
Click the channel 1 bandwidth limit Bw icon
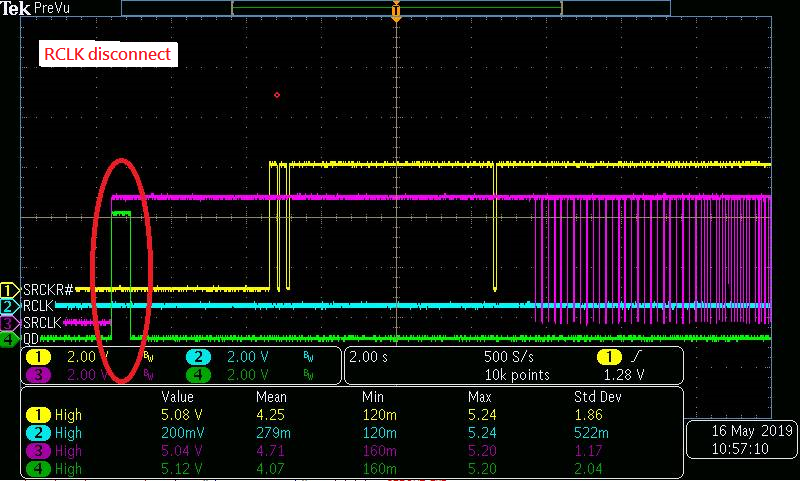click(149, 357)
